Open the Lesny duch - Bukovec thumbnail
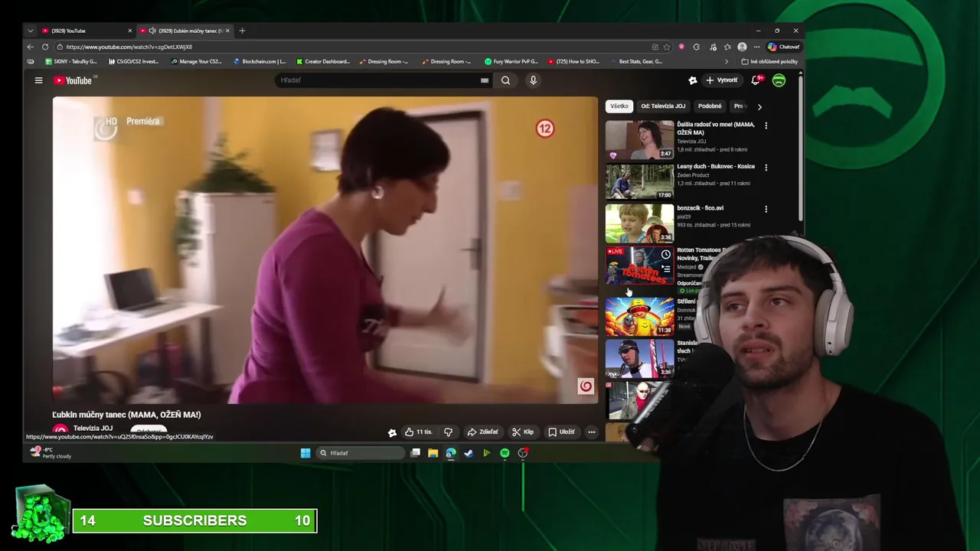The height and width of the screenshot is (551, 980). [639, 181]
